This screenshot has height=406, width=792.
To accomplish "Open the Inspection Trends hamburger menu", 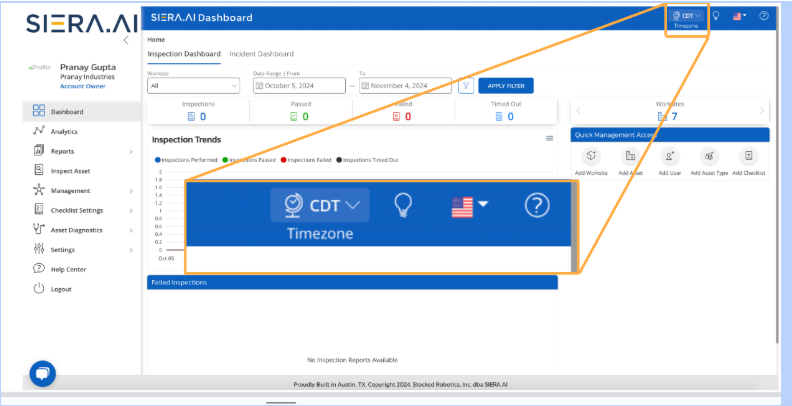I will pyautogui.click(x=550, y=138).
